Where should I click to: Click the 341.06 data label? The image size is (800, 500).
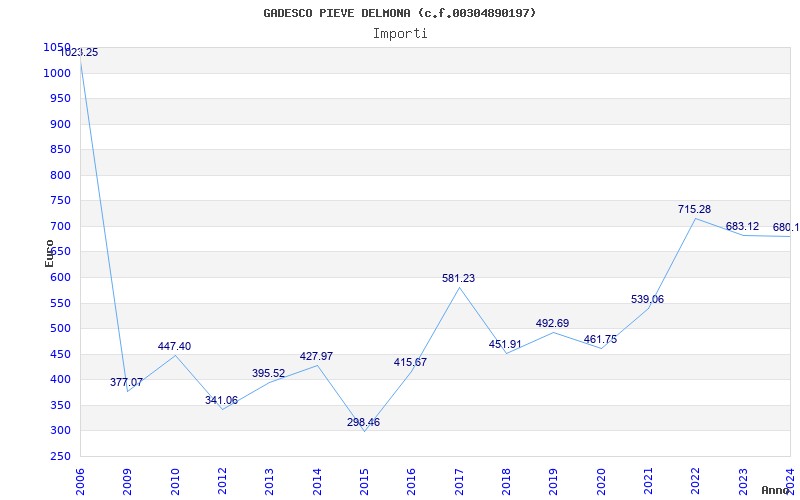pos(221,401)
